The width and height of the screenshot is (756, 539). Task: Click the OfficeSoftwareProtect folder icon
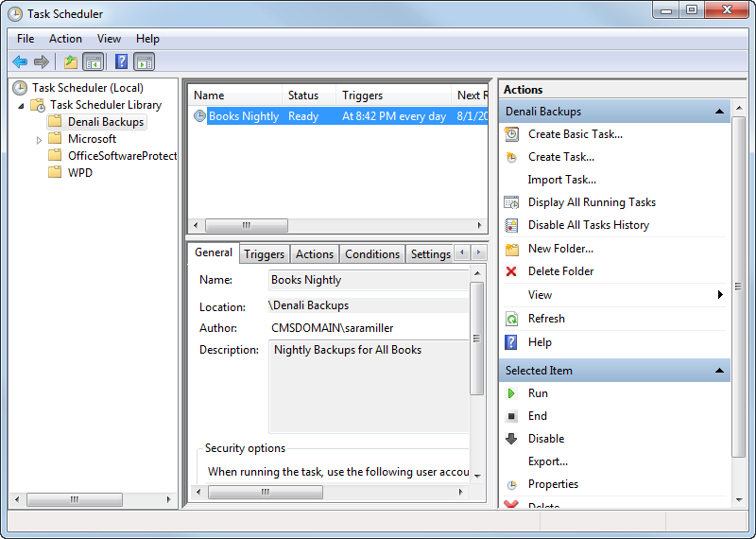point(55,155)
